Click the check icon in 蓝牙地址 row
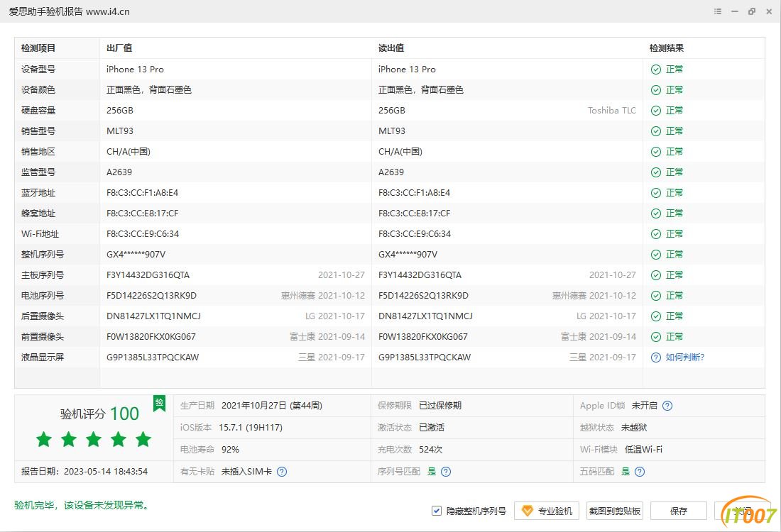The image size is (781, 532). coord(656,193)
